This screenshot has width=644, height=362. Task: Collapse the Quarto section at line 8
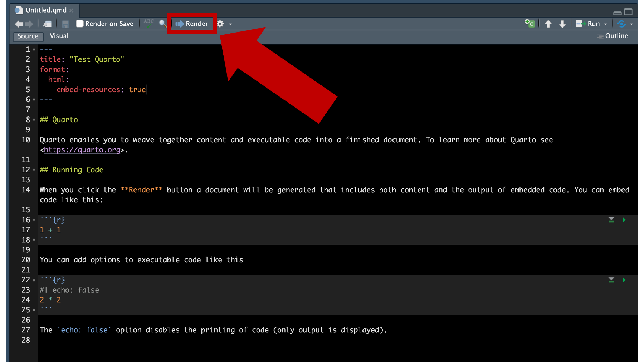(34, 120)
